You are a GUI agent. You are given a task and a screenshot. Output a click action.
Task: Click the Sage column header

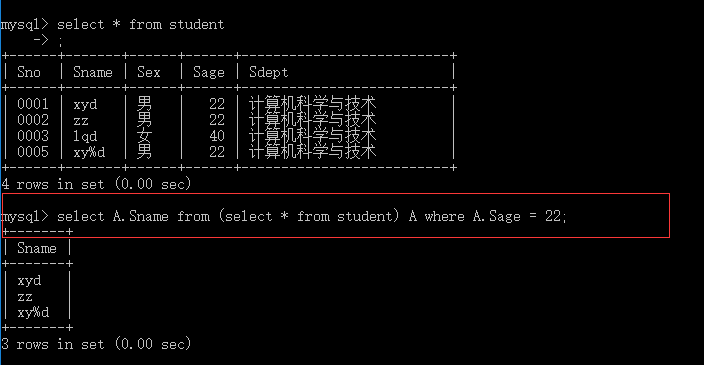click(209, 73)
